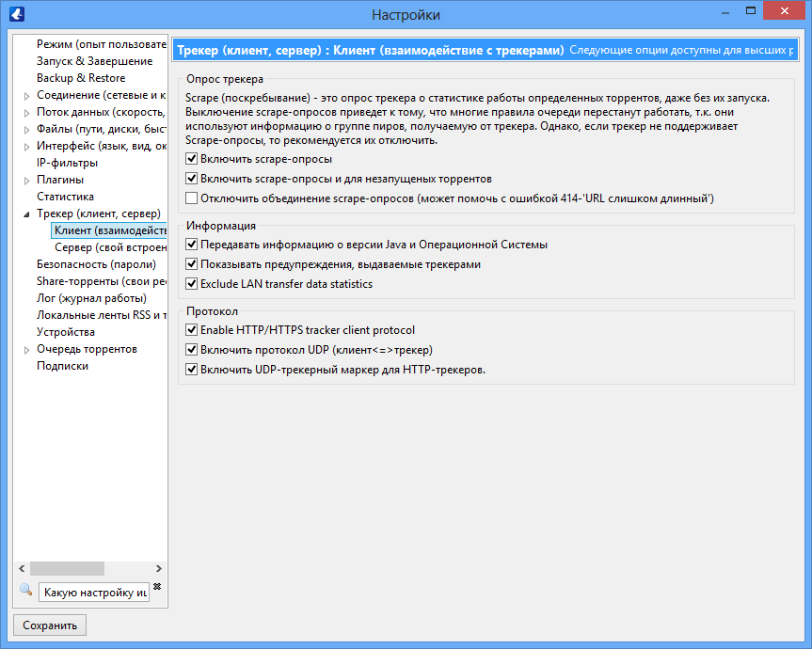Select 'Устройства' in settings tree

[66, 332]
